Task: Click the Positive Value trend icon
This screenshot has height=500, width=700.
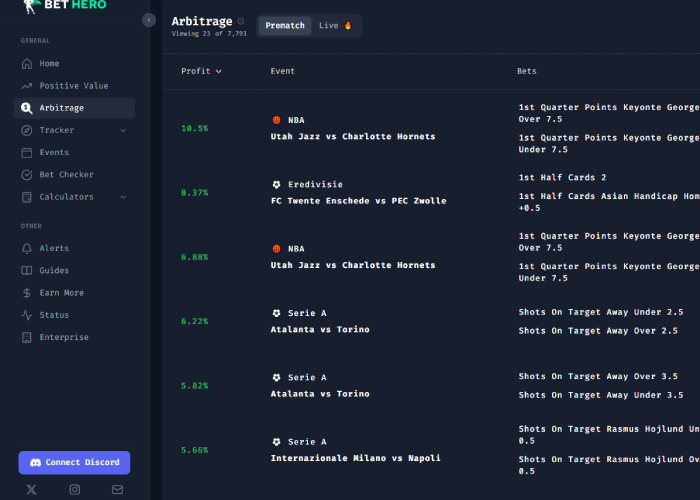Action: coord(27,86)
